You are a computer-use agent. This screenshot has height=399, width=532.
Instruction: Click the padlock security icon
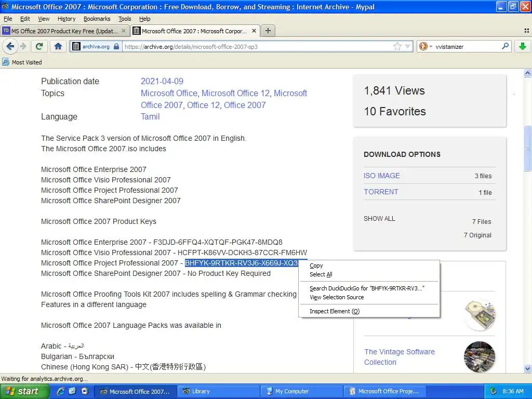[x=116, y=46]
